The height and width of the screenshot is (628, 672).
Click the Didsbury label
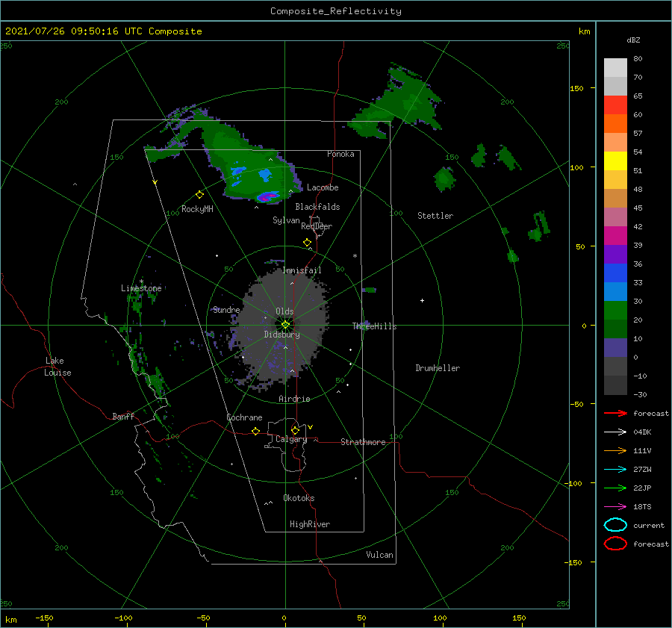pos(282,335)
